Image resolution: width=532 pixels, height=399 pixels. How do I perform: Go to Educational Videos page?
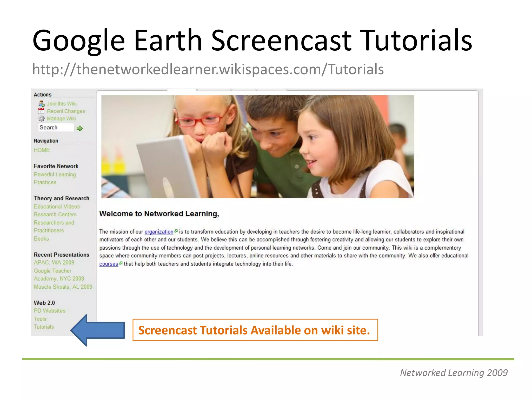[x=57, y=207]
